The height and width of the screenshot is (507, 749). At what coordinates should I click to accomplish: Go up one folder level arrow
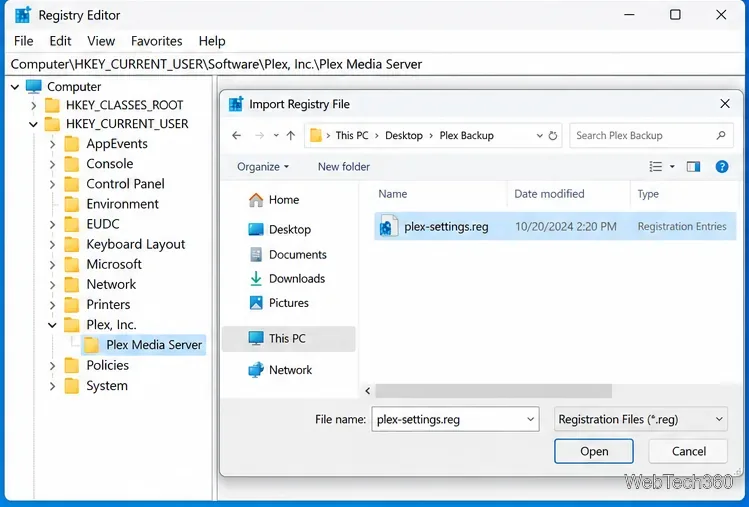290,136
